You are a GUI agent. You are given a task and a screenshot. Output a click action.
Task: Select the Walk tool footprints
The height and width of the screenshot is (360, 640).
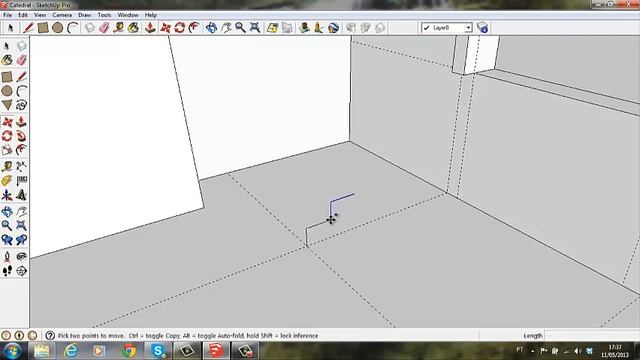[7, 271]
